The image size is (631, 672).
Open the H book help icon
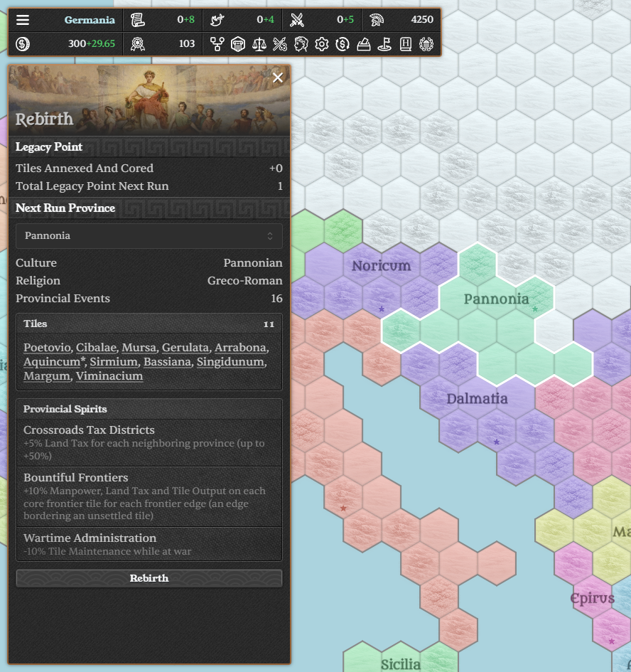tap(405, 44)
